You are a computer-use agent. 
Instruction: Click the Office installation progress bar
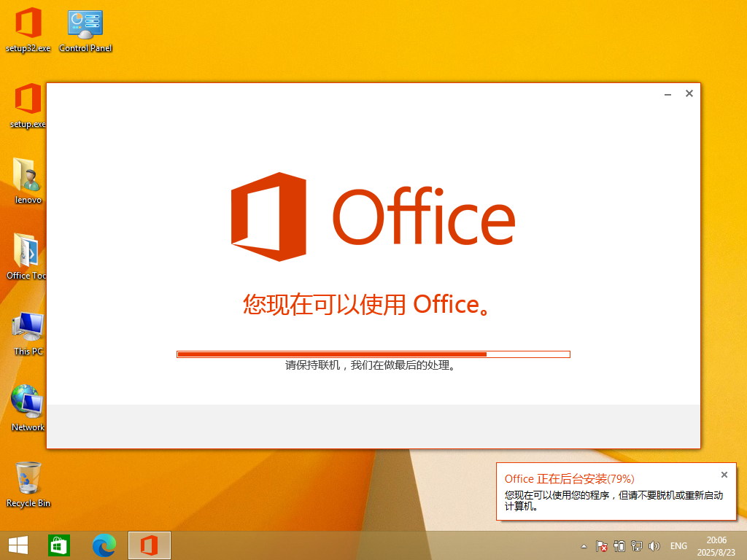coord(373,354)
